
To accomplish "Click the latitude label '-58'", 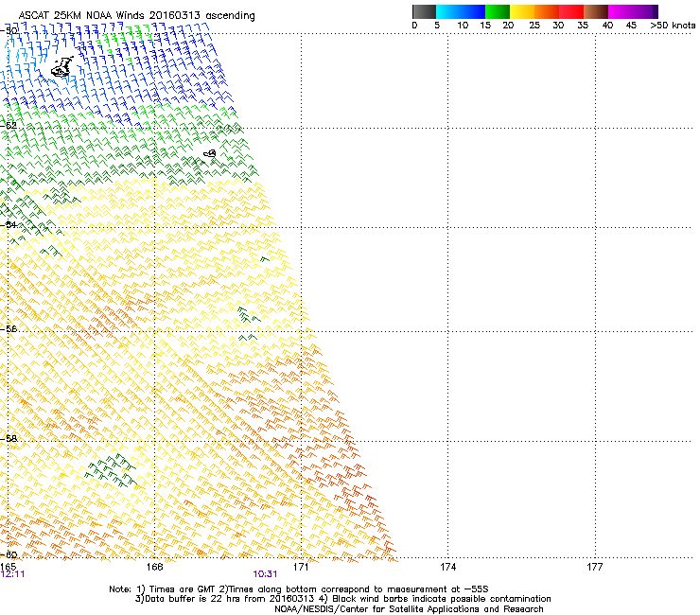I will 9,439.
